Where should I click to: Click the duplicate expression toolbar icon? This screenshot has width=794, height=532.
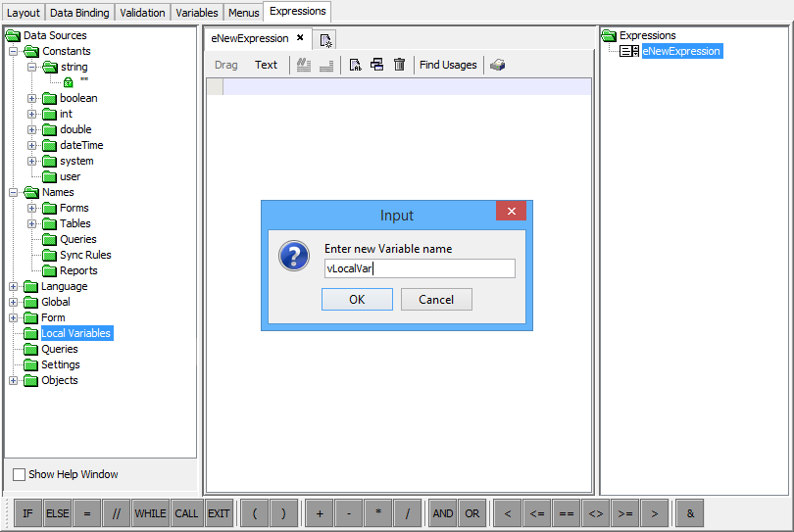377,66
